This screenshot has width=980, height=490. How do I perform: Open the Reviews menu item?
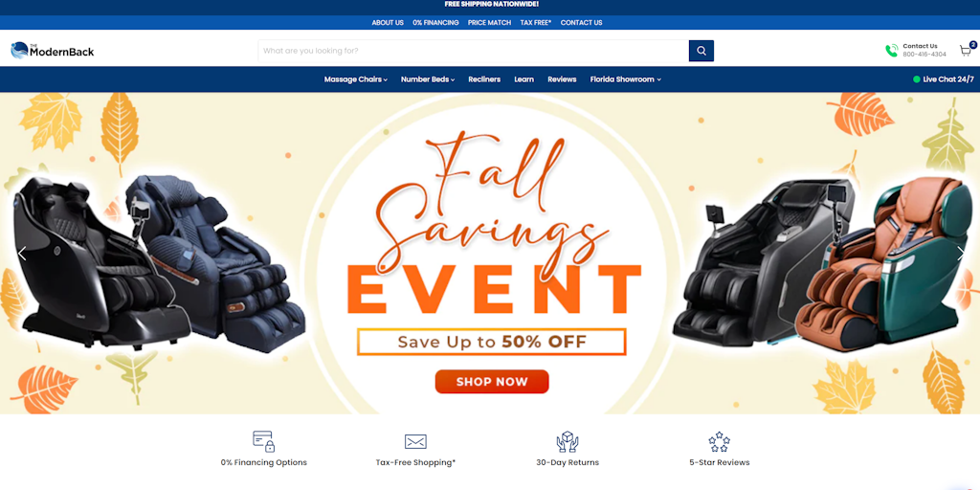(x=562, y=79)
